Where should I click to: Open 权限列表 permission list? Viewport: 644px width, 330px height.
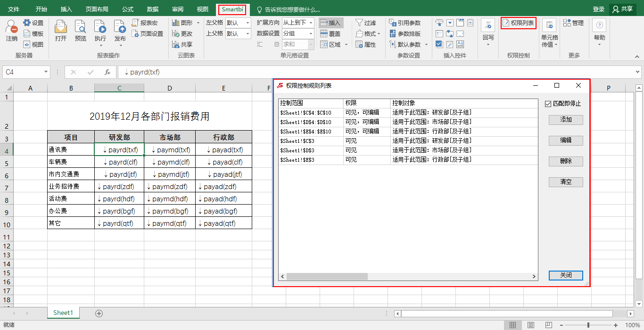coord(519,23)
